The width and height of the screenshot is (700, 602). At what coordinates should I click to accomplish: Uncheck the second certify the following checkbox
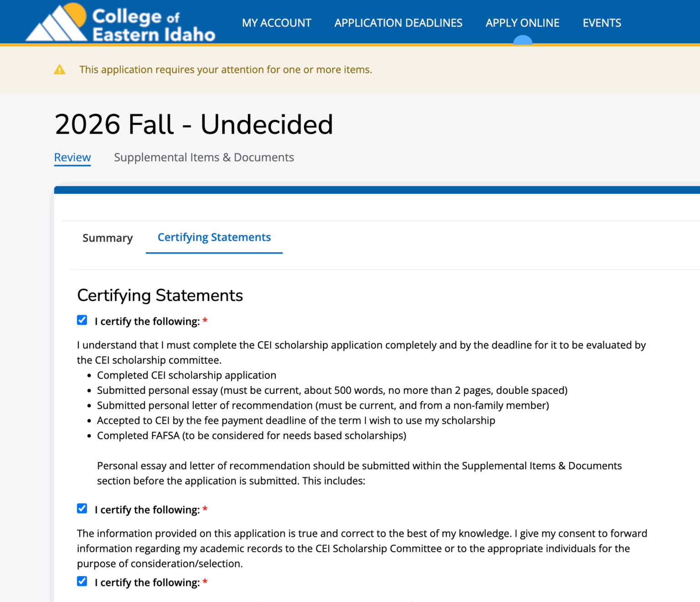tap(82, 509)
